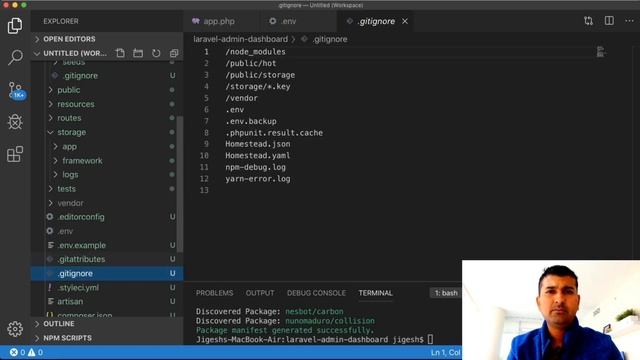Expand the tests folder
The image size is (640, 360).
[x=107, y=189]
